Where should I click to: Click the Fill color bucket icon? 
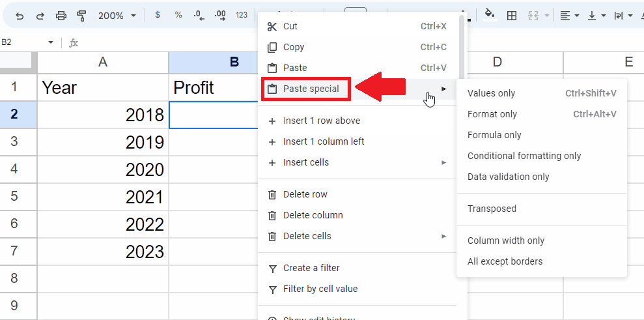(489, 15)
